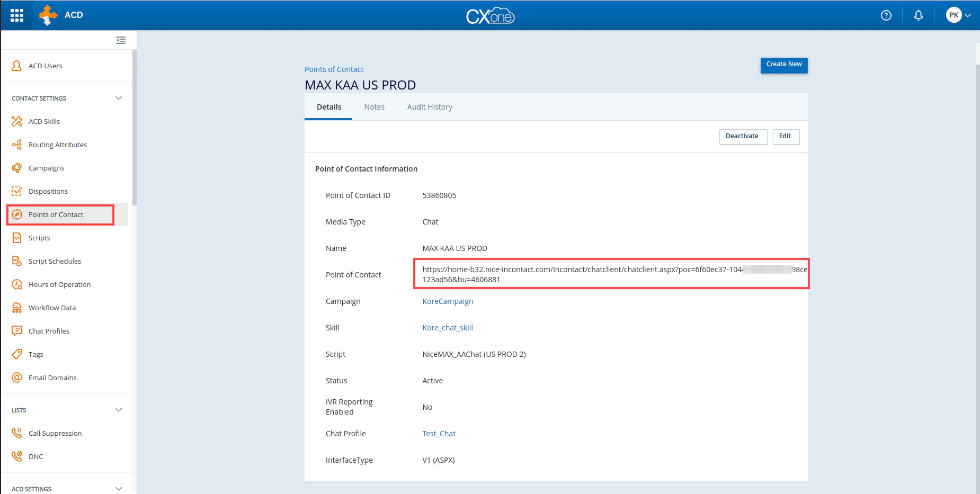Open Email Domains menu item
This screenshot has height=494, width=980.
tap(52, 378)
